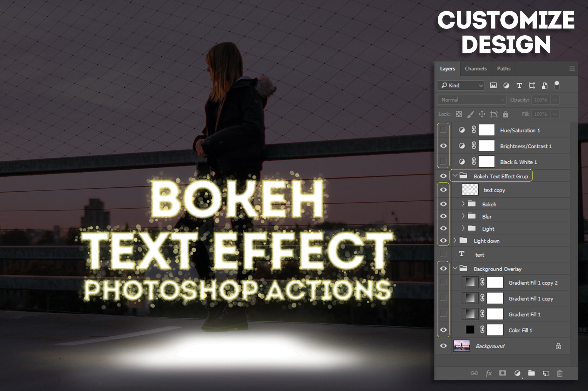The height and width of the screenshot is (391, 588).
Task: Hide the text copy layer
Action: (443, 190)
